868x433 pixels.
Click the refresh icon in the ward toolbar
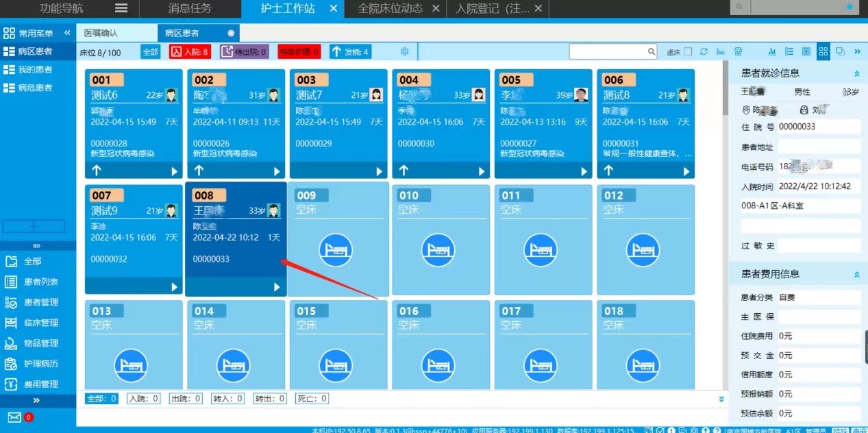704,51
